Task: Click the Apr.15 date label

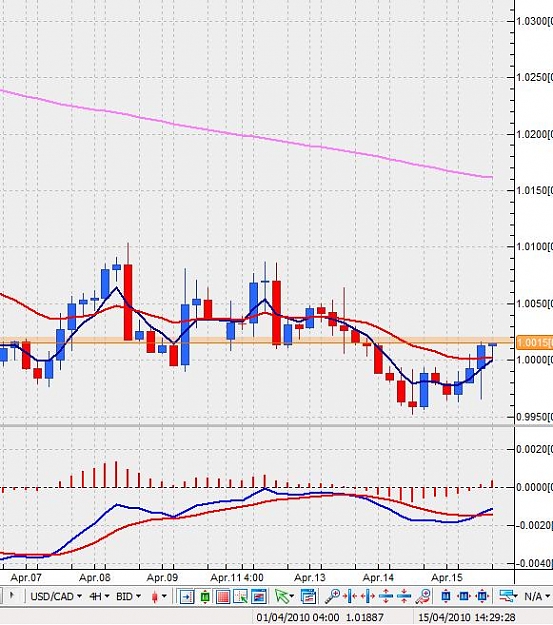Action: (447, 578)
